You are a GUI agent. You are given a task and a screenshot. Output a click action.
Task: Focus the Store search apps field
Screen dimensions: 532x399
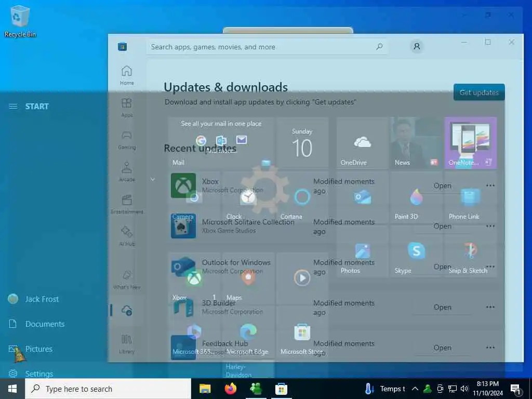point(267,47)
